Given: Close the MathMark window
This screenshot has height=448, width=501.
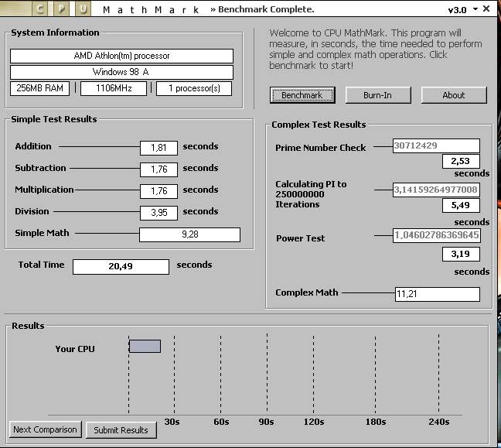Looking at the screenshot, I should [x=486, y=9].
